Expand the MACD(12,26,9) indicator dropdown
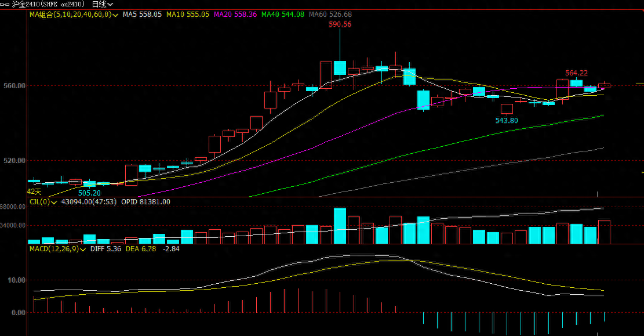Screen dimensions: 644x336 click(83, 249)
